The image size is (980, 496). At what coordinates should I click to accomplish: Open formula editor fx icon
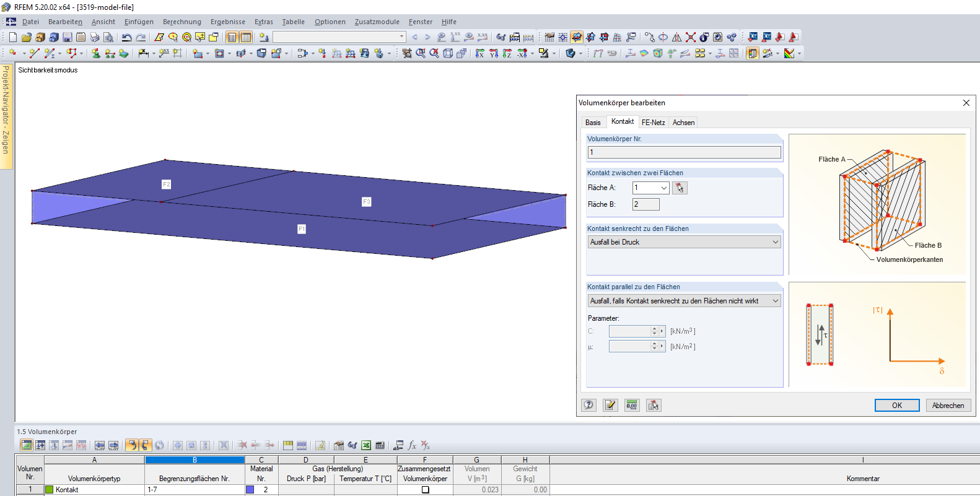click(x=412, y=445)
